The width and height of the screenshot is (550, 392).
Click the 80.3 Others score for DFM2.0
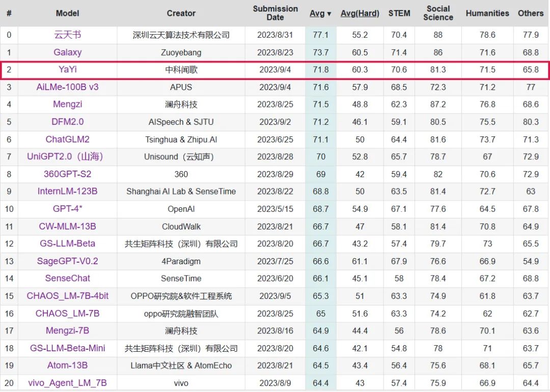coord(530,122)
